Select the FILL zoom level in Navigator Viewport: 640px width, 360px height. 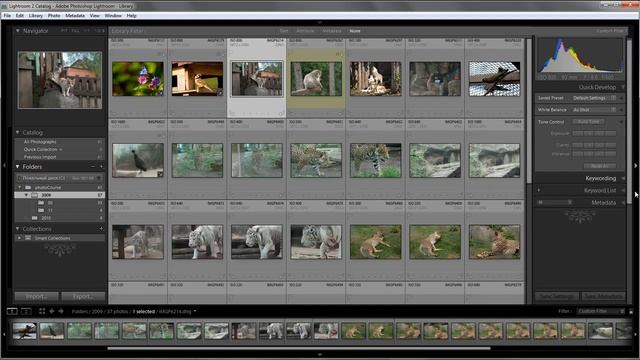pyautogui.click(x=76, y=31)
